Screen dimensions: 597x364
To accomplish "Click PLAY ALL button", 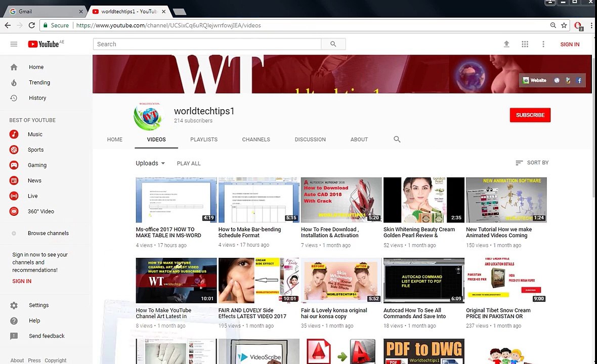I will coord(189,163).
